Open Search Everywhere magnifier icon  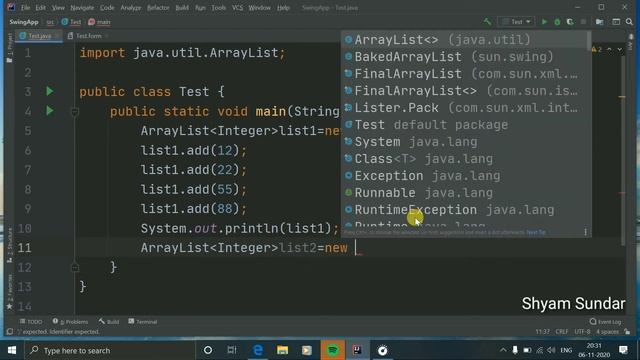click(629, 22)
